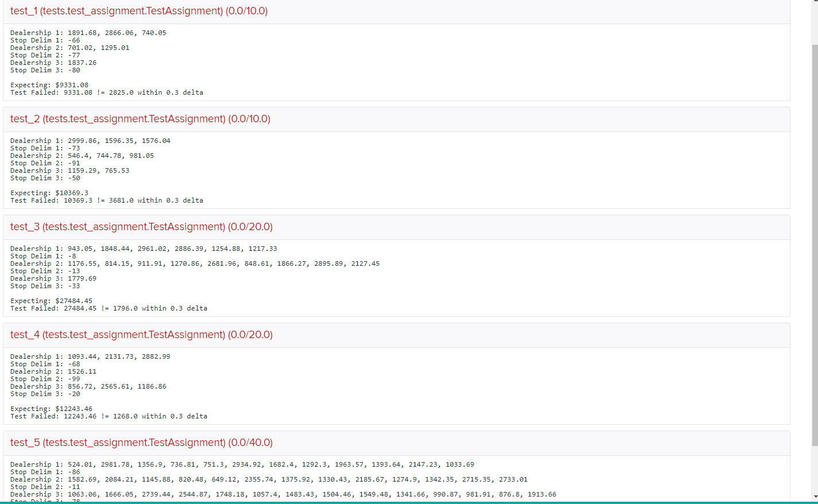Select line 'Dealership 1: 1093.44, 2131.73, 2882.99'
The width and height of the screenshot is (818, 504).
click(x=90, y=356)
